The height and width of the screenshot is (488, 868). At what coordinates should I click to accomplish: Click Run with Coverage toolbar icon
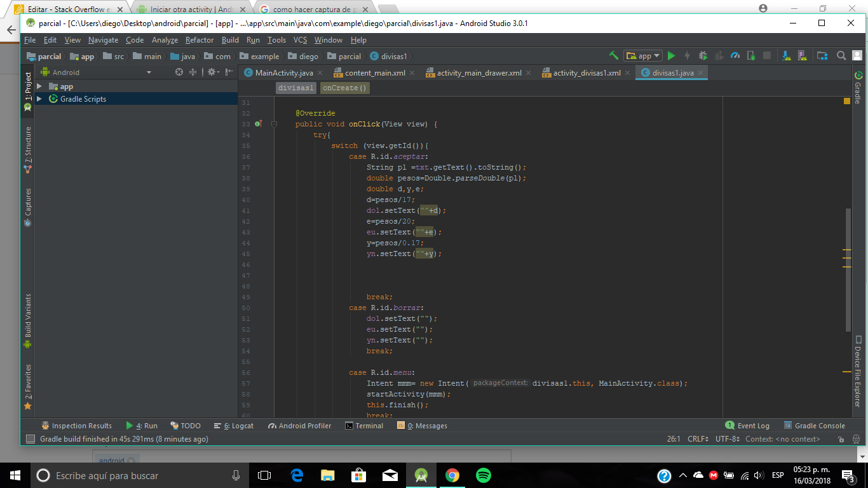719,56
